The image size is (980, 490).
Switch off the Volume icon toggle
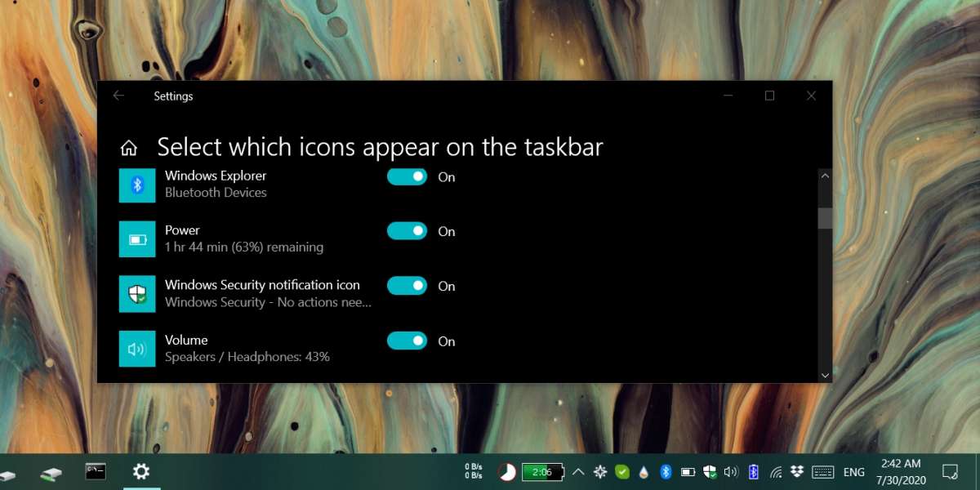point(407,341)
